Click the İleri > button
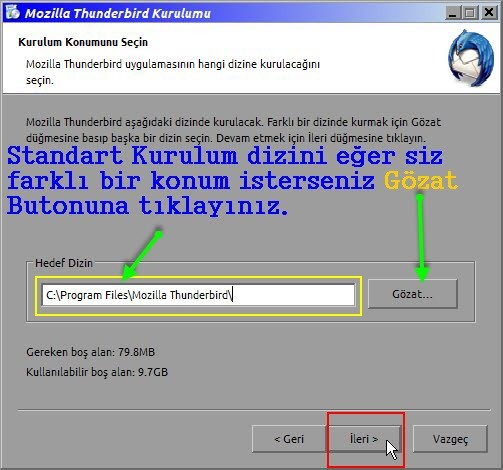This screenshot has height=470, width=503. 363,439
